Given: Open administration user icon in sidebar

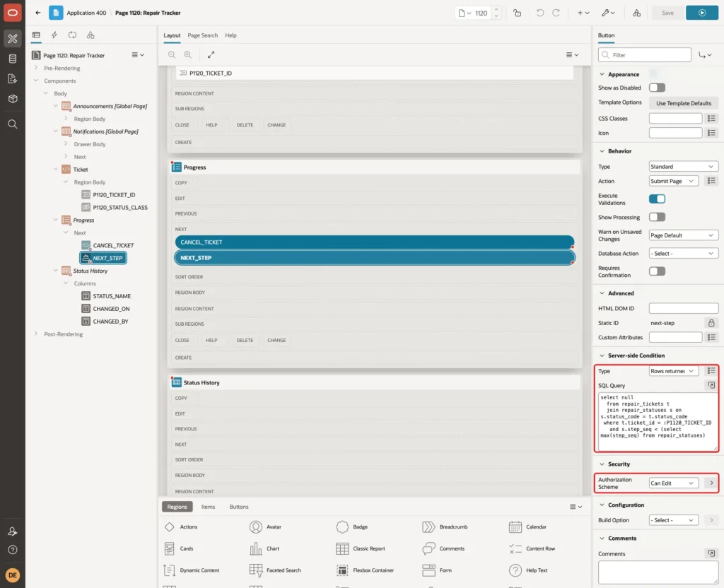Looking at the screenshot, I should [13, 531].
